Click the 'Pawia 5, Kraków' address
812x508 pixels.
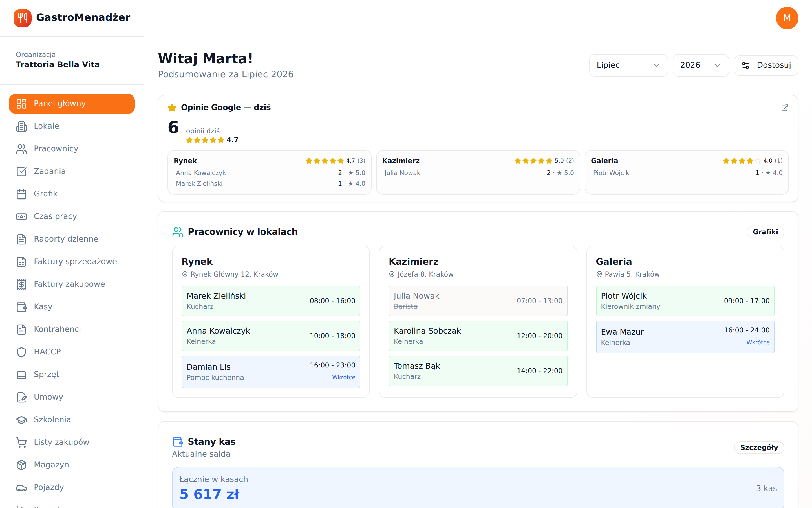[632, 274]
